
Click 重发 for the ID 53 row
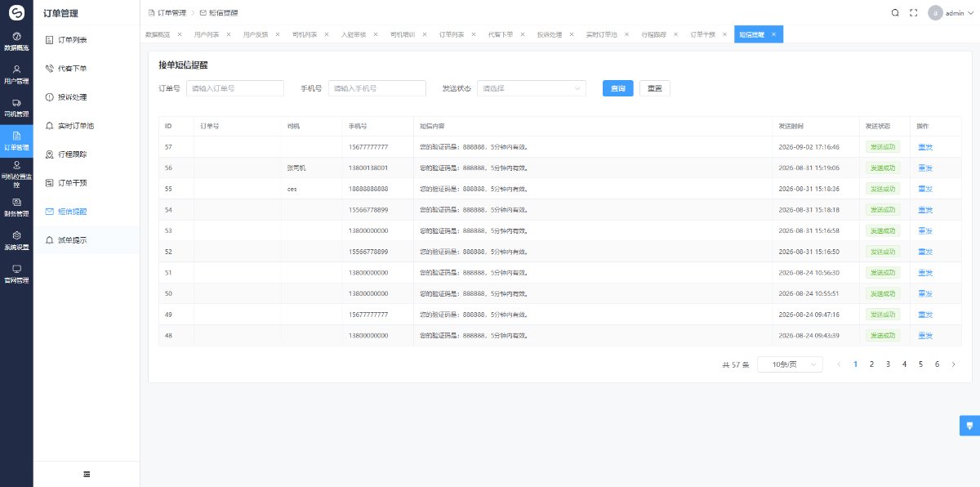925,230
